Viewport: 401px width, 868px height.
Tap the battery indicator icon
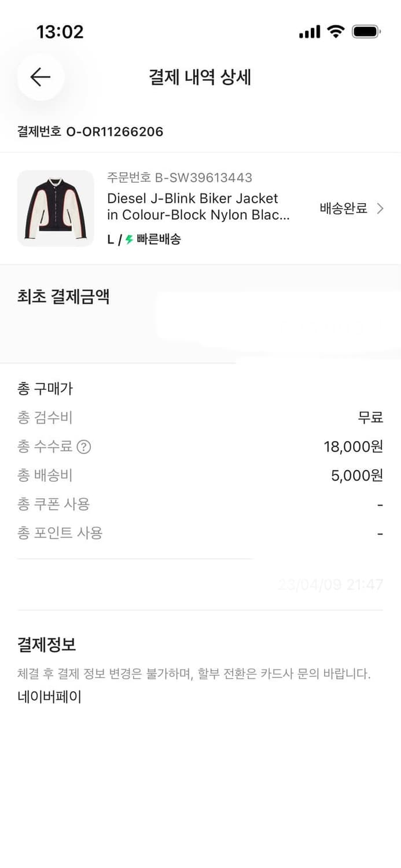(366, 32)
